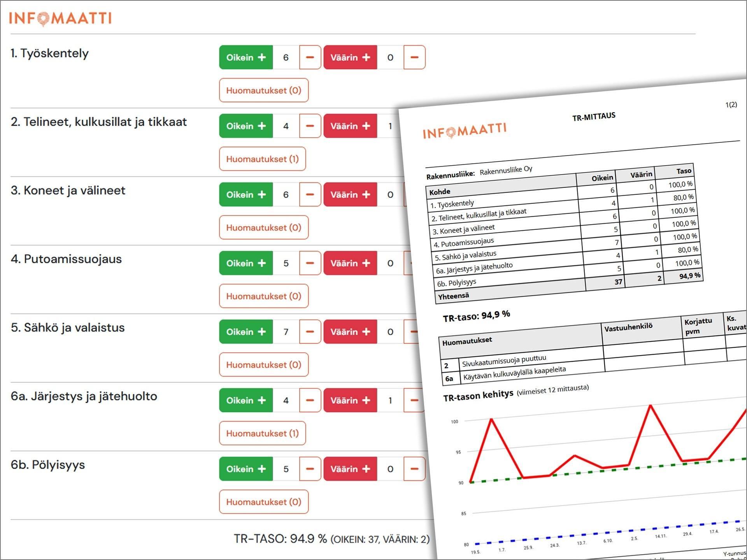
Task: Reduce Oikein count for Koneet ja välineet
Action: pos(310,194)
